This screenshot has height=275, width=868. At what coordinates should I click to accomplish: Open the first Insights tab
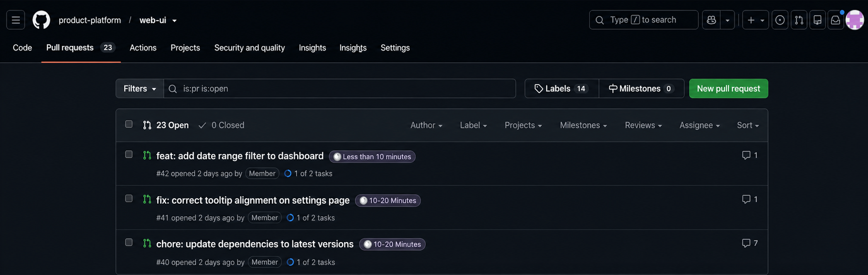pos(312,48)
